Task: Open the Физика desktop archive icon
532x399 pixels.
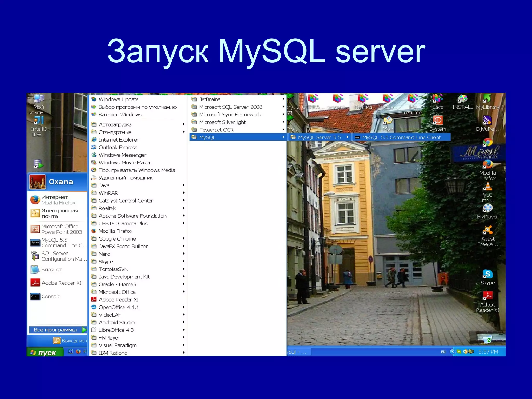Action: (363, 102)
